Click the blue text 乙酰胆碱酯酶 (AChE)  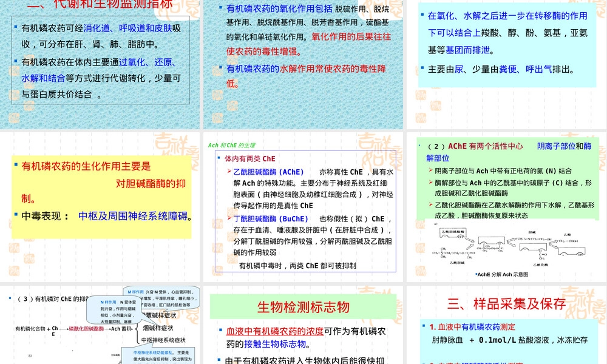(268, 172)
